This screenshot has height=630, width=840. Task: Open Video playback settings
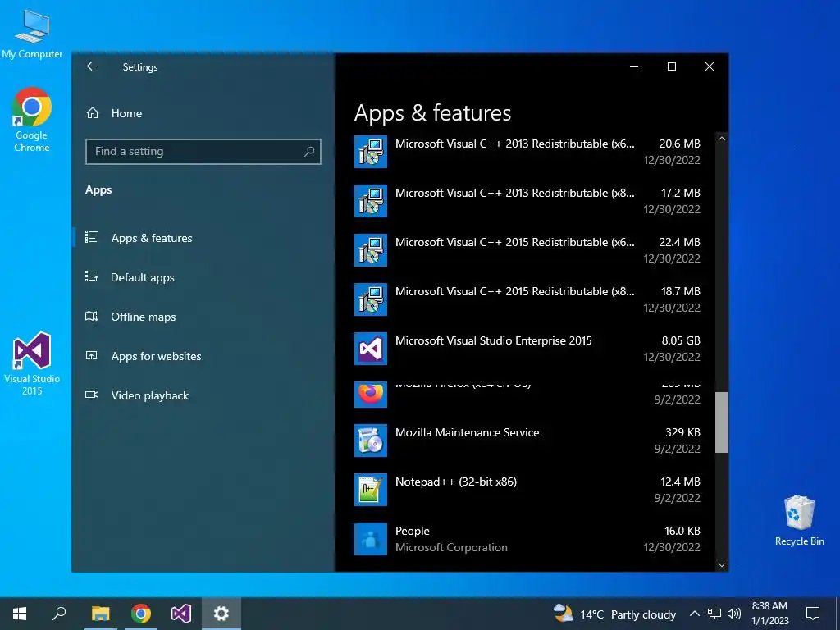point(150,395)
